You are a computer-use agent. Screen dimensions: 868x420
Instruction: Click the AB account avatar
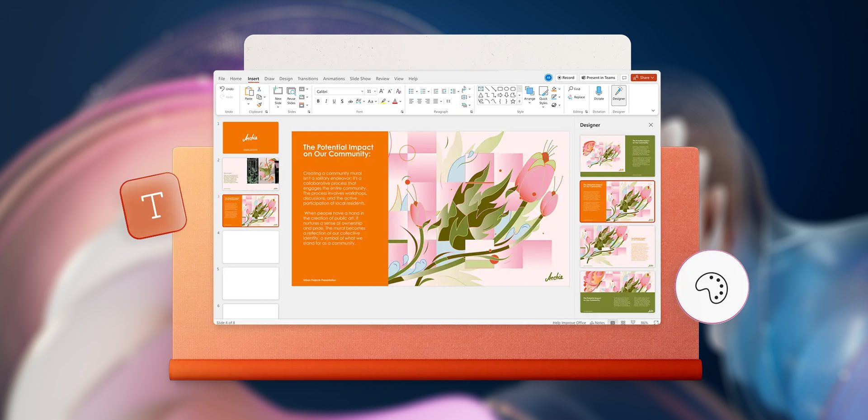coord(548,78)
